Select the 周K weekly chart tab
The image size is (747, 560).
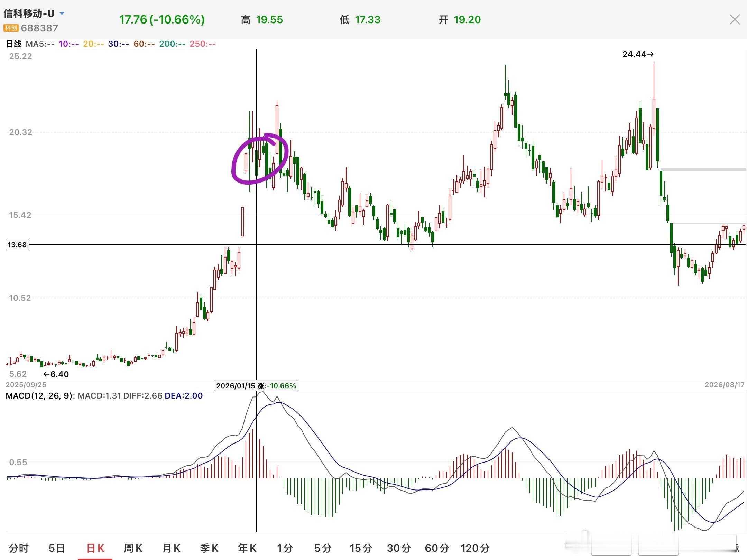133,548
